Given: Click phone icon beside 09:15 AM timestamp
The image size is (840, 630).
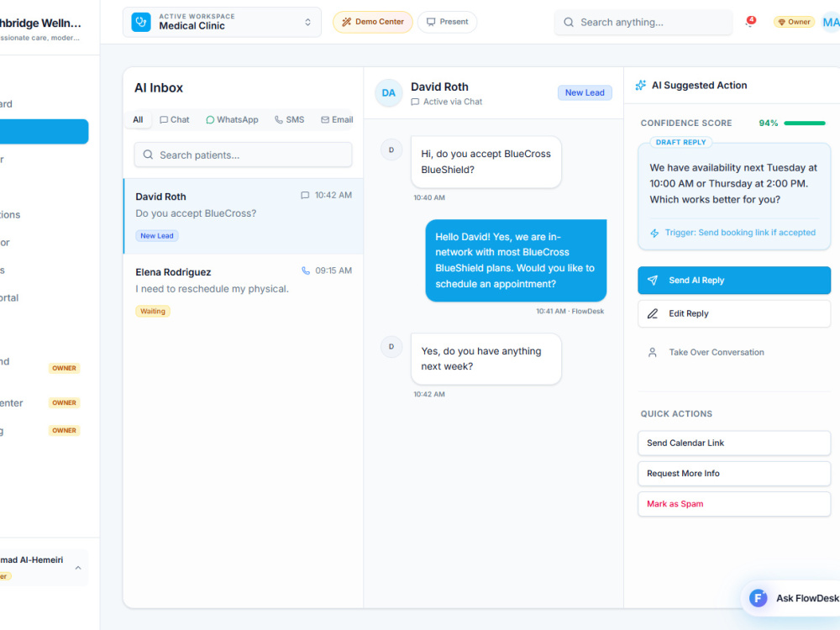Looking at the screenshot, I should click(x=306, y=271).
